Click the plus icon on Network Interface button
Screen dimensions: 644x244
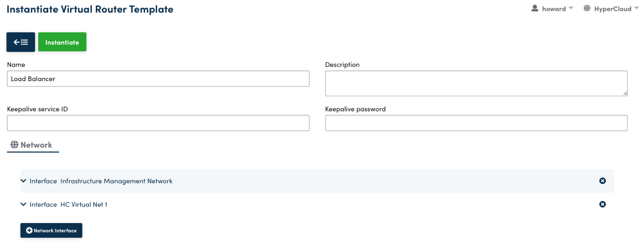29,230
